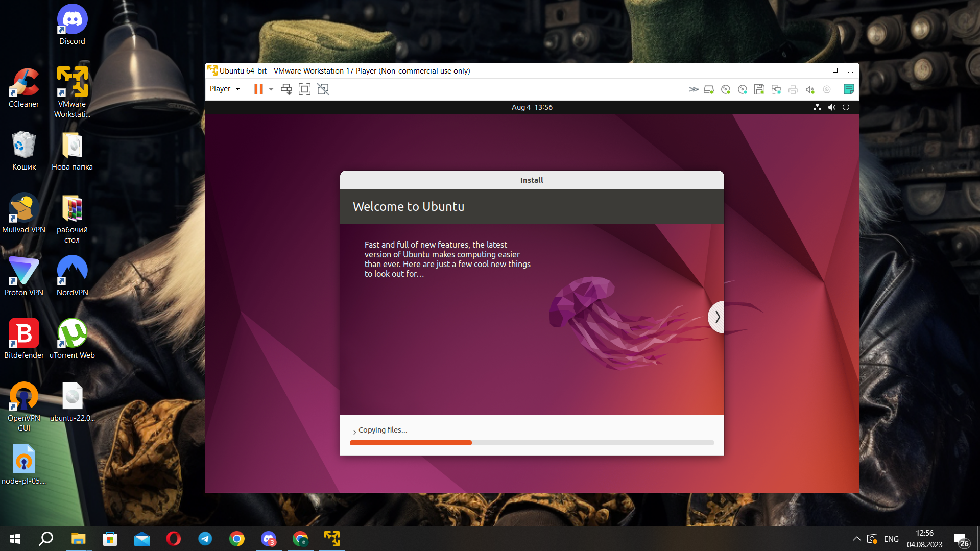Pause the virtual machine
Screen dimensions: 980x551
[x=258, y=89]
